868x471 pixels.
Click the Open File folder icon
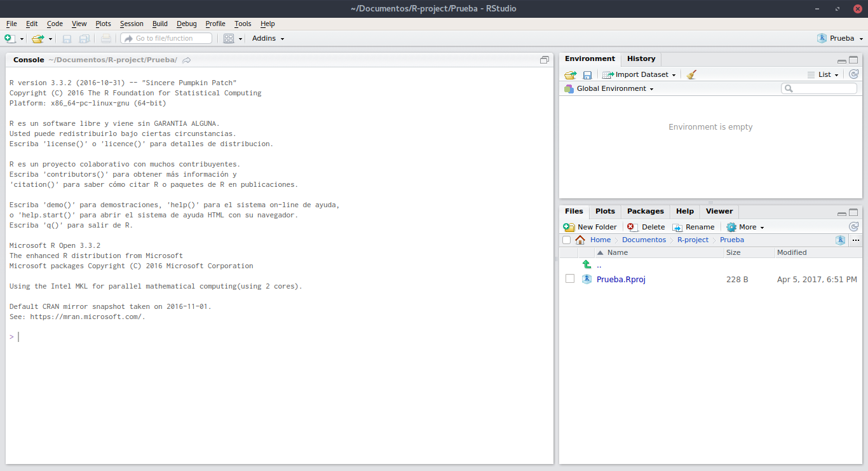[38, 39]
